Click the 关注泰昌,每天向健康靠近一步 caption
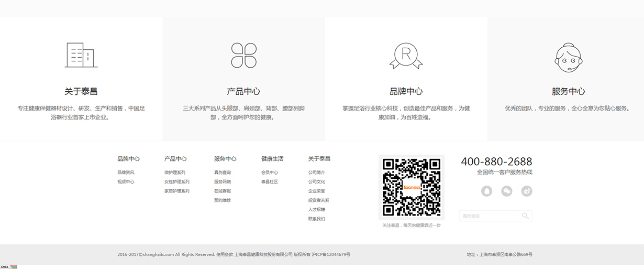This screenshot has width=644, height=269. (412, 225)
